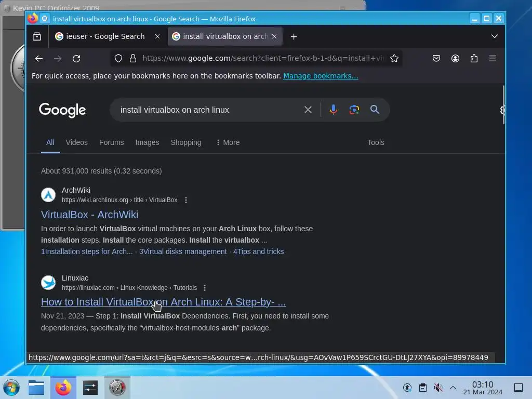Bookmark this page with the star icon
The width and height of the screenshot is (532, 399).
[394, 58]
